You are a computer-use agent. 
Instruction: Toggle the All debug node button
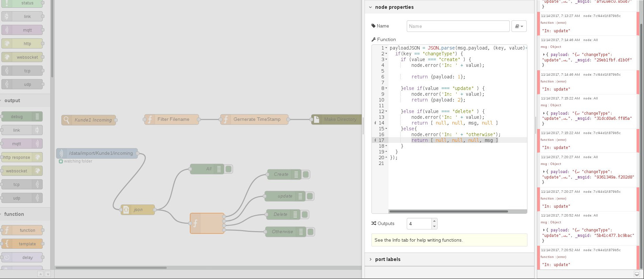228,169
